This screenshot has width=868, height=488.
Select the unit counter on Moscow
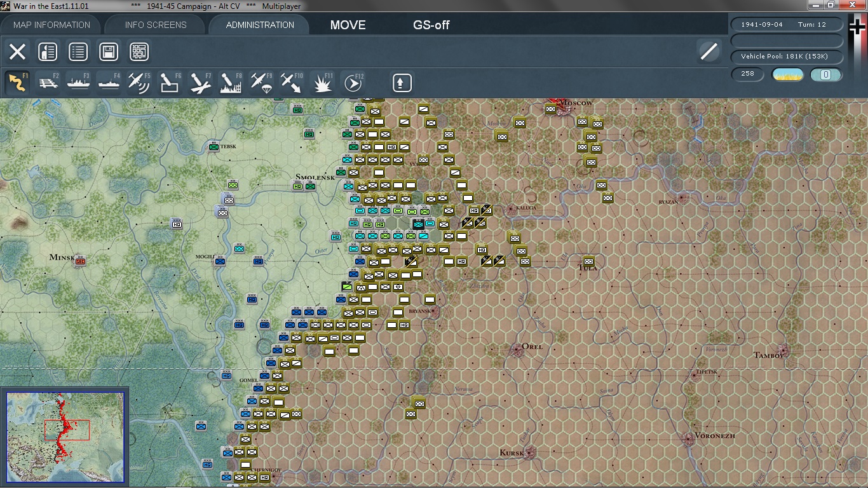point(550,109)
